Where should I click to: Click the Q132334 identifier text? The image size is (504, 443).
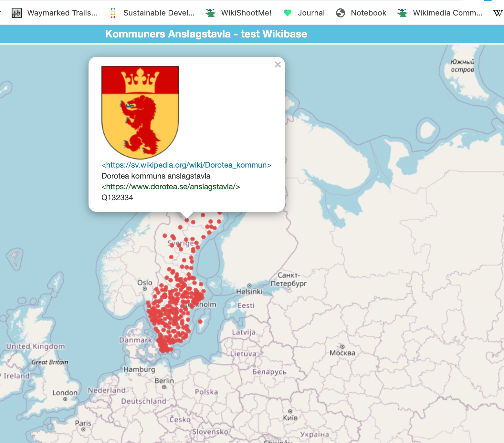point(117,198)
